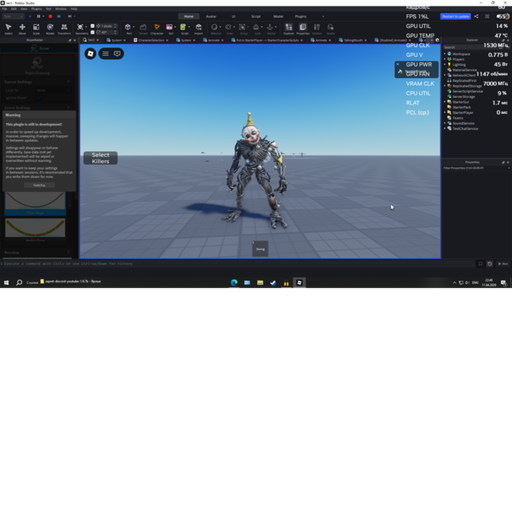The image size is (512, 512).
Task: Switch to the Model ribbon tab
Action: (x=278, y=16)
